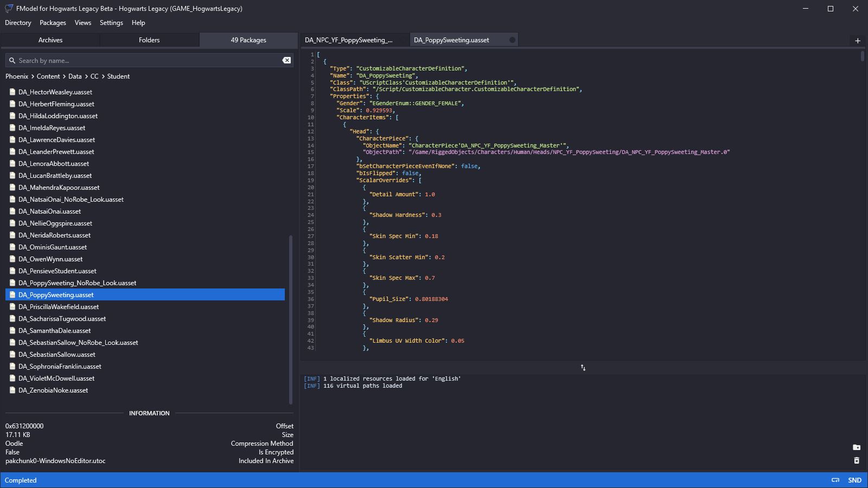Select DA_ImeldaReyes.uasset
Image resolution: width=868 pixels, height=488 pixels.
pyautogui.click(x=145, y=128)
